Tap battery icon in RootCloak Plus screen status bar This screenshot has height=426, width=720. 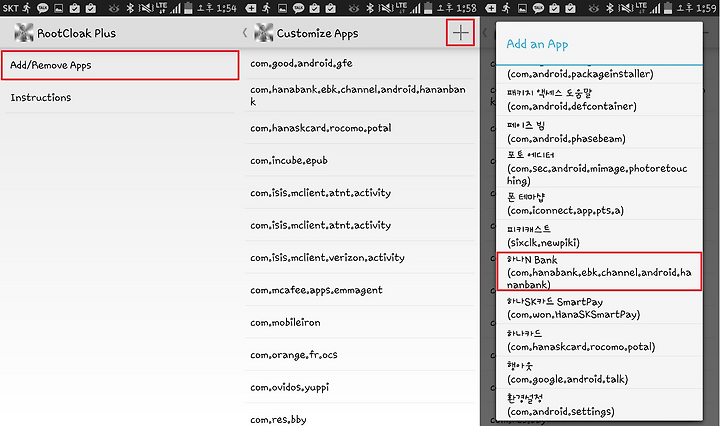(x=188, y=8)
